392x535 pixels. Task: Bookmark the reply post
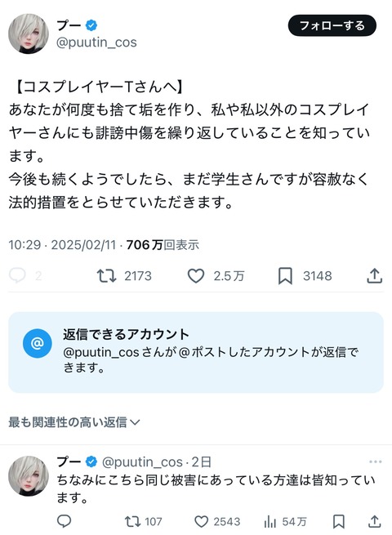(338, 521)
